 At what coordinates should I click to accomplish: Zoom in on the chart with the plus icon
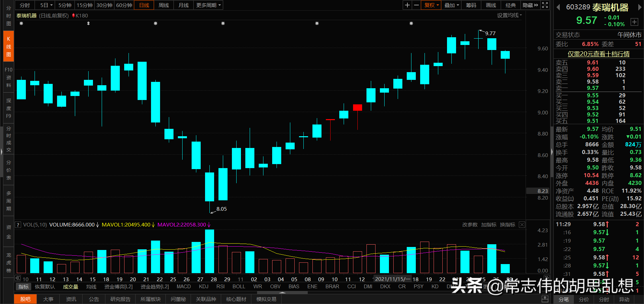(407, 5)
